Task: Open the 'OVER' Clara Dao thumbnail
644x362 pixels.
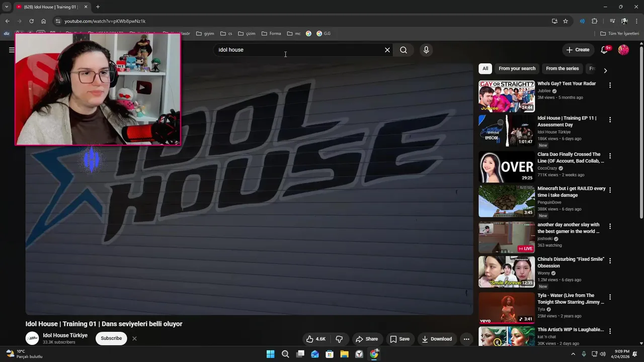Action: (x=507, y=167)
